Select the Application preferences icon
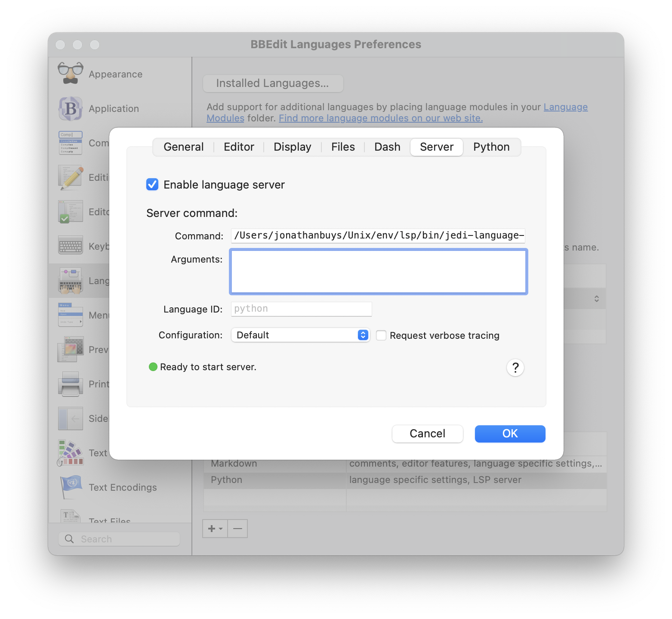Image resolution: width=672 pixels, height=619 pixels. (x=70, y=108)
